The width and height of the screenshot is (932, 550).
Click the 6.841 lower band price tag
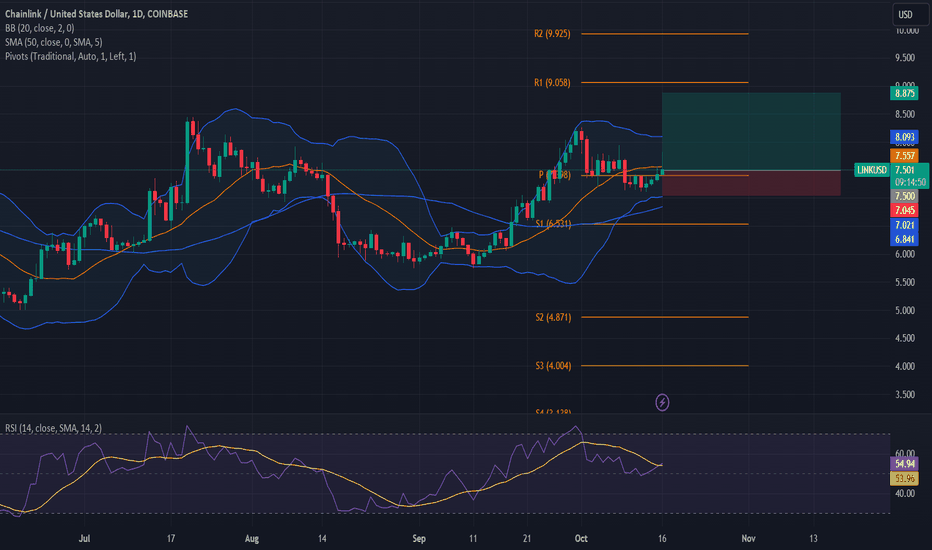coord(905,239)
